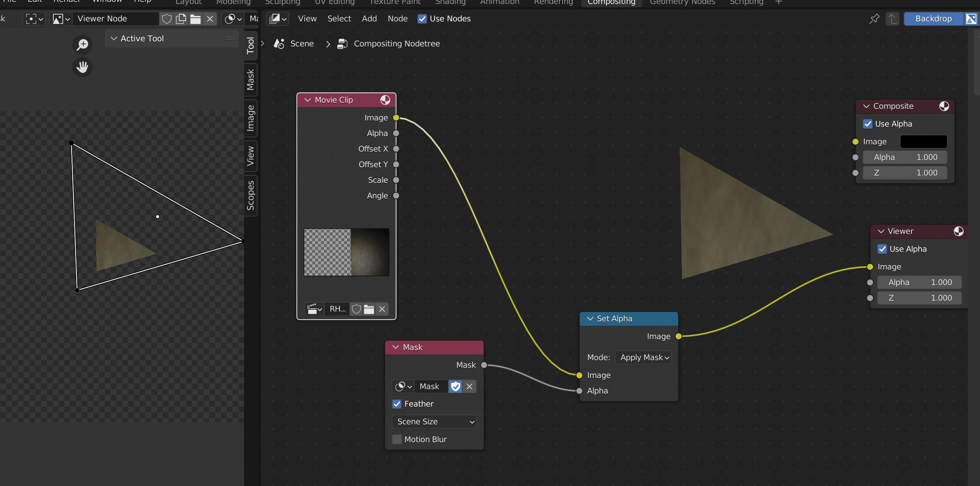Click the Scene breadcrumb icon
Viewport: 980px width, 486px height.
(x=279, y=44)
